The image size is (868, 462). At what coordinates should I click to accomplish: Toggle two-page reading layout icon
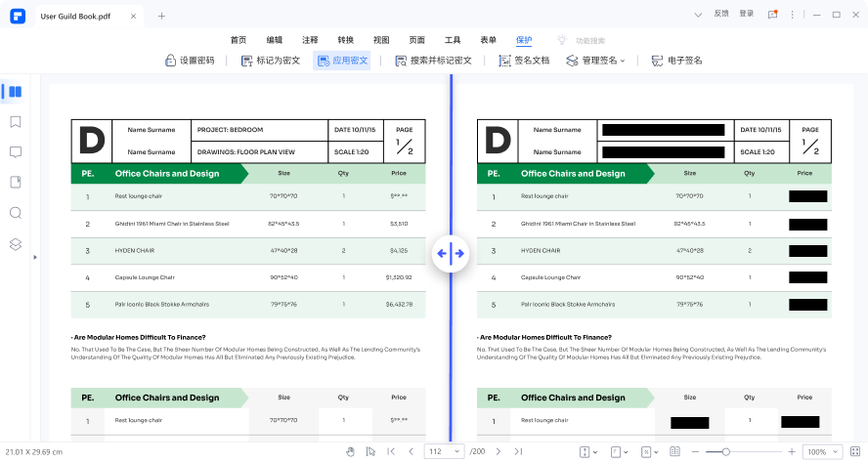pyautogui.click(x=674, y=451)
